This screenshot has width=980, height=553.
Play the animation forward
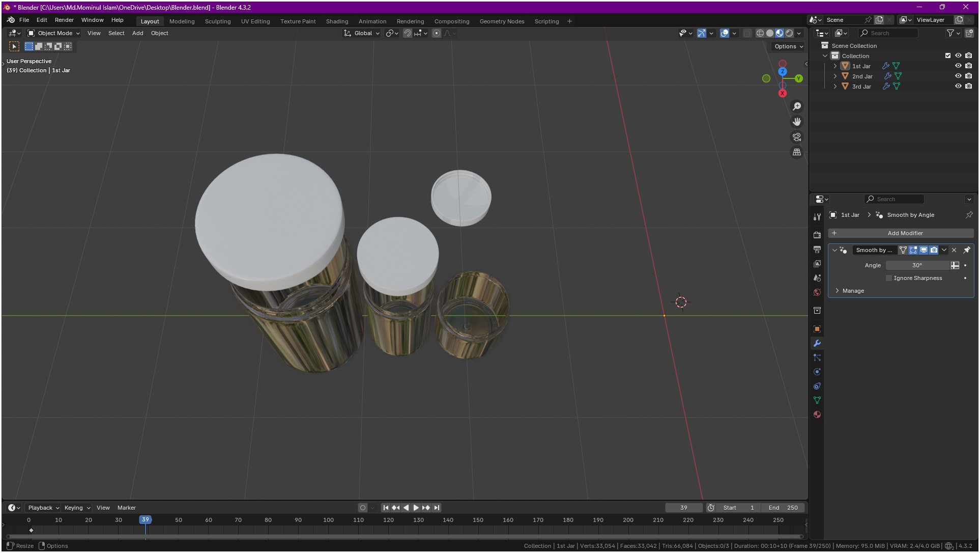pyautogui.click(x=416, y=508)
